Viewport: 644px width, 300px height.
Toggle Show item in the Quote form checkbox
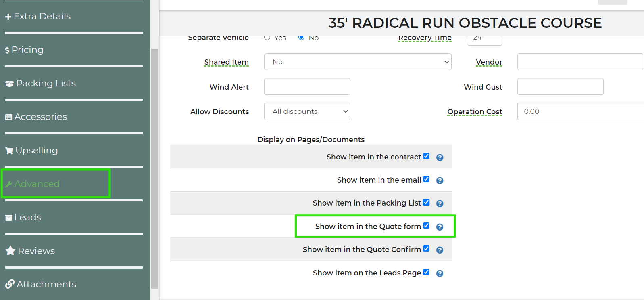pos(426,226)
